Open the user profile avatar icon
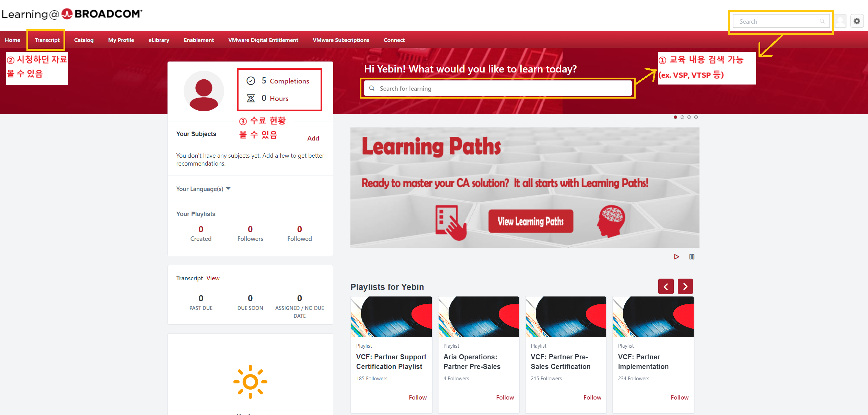The image size is (868, 415). (841, 21)
